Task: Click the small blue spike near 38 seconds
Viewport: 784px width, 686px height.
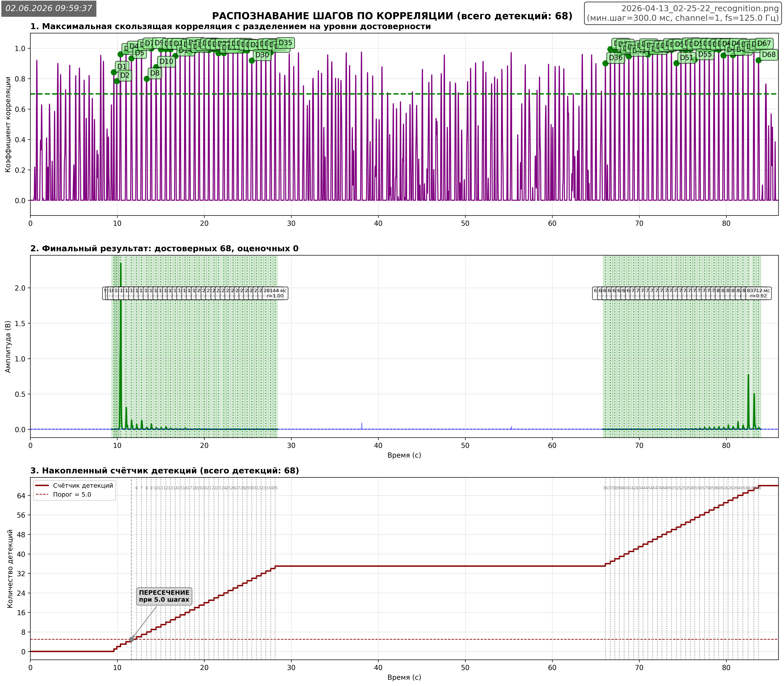Action: pyautogui.click(x=362, y=426)
